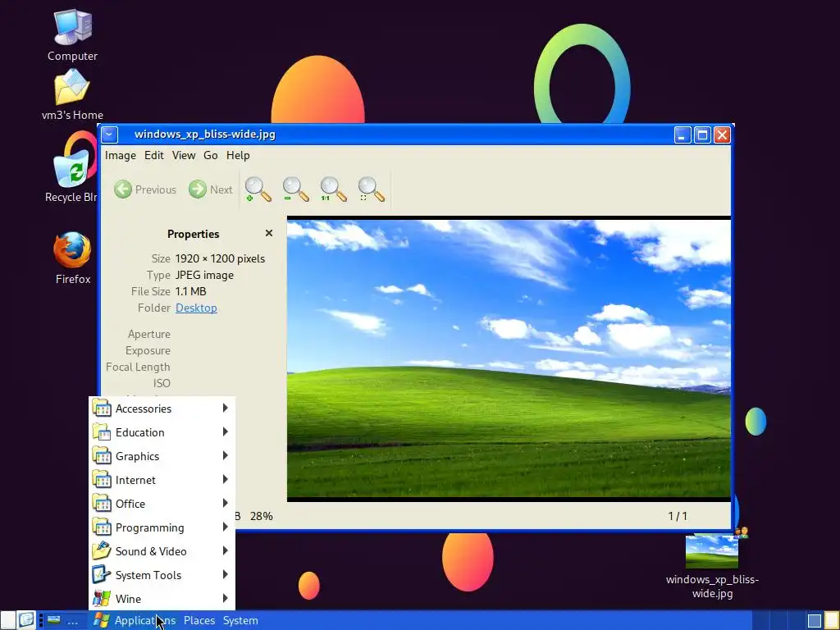Open the window menu button in title bar

[x=109, y=135]
